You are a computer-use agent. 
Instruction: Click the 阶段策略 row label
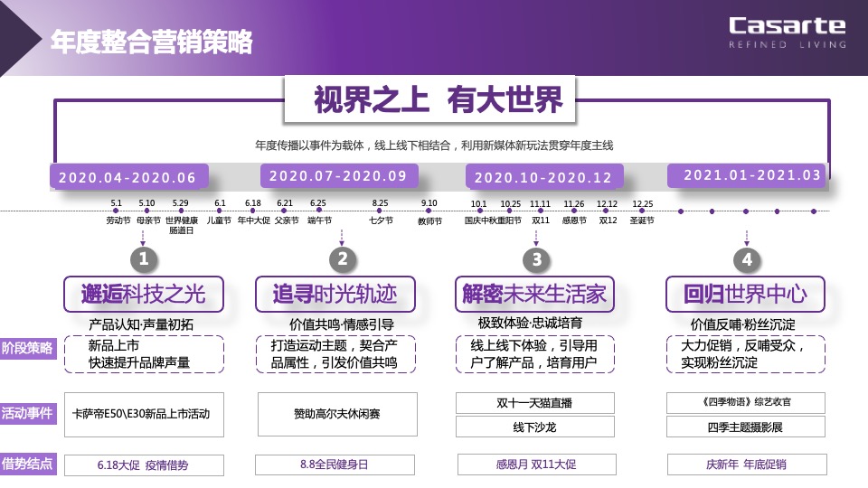coord(28,348)
